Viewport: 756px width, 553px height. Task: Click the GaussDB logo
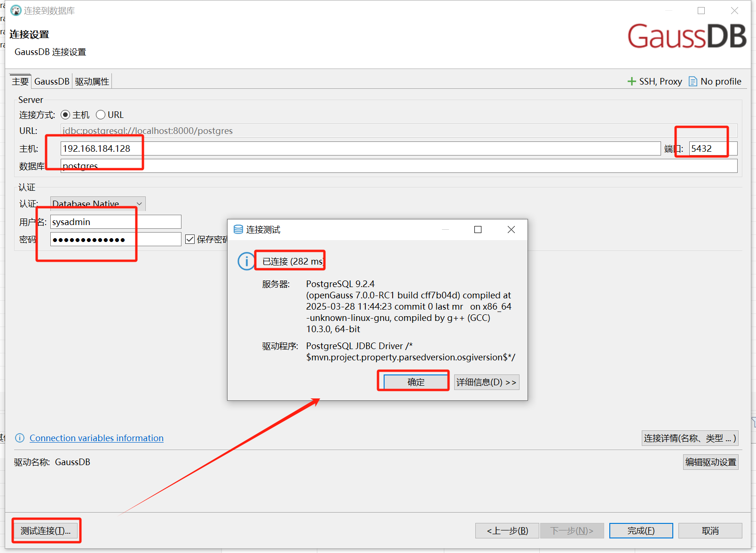[x=686, y=37]
